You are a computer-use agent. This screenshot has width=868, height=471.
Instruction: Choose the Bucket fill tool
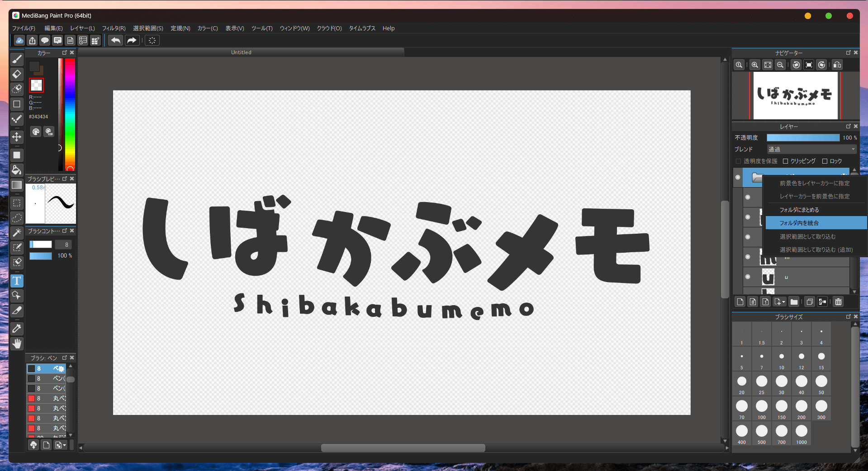click(x=17, y=170)
